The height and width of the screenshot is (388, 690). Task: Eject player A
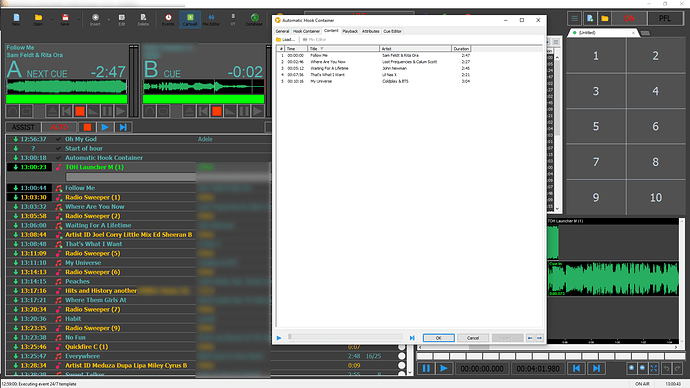(52, 111)
